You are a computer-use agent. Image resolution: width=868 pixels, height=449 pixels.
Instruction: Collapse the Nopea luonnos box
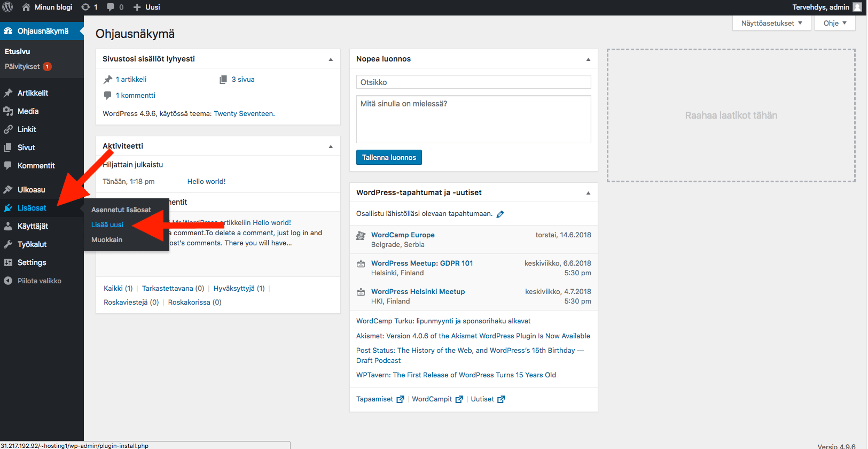(x=588, y=59)
